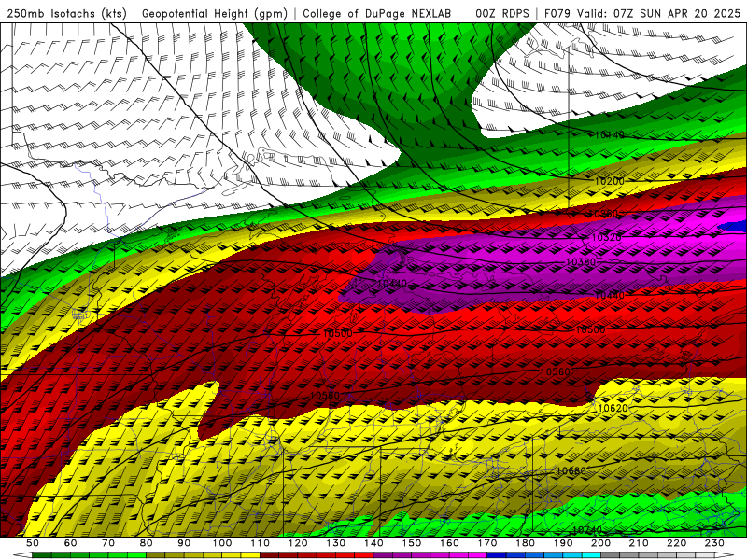Click the 160 knot value on the color scale
The image size is (747, 560).
pyautogui.click(x=449, y=543)
